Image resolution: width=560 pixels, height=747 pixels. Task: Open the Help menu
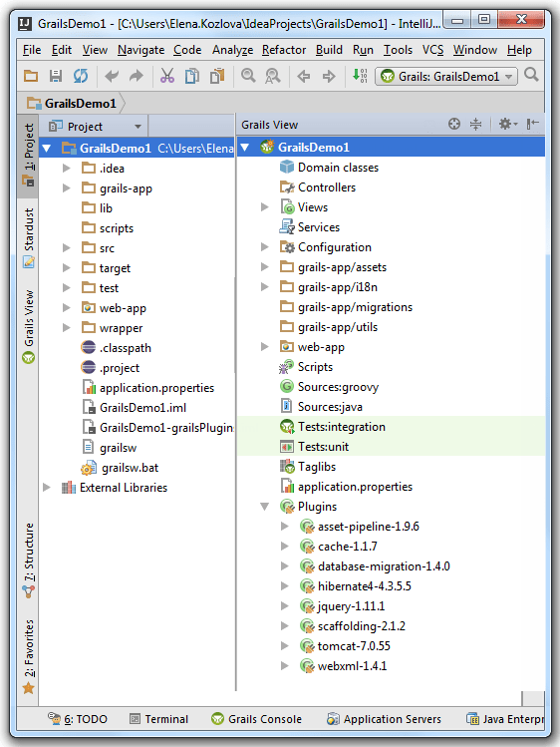pos(519,50)
